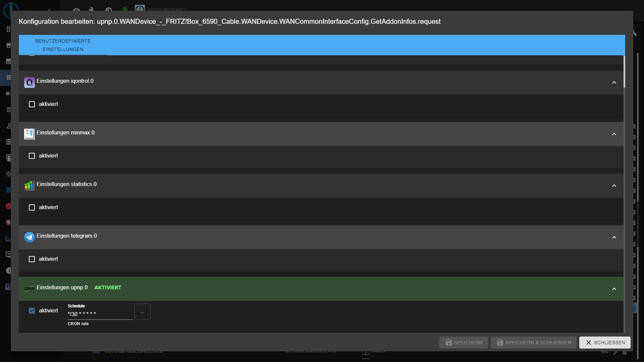Click the X icon on Schliessen

(x=588, y=343)
